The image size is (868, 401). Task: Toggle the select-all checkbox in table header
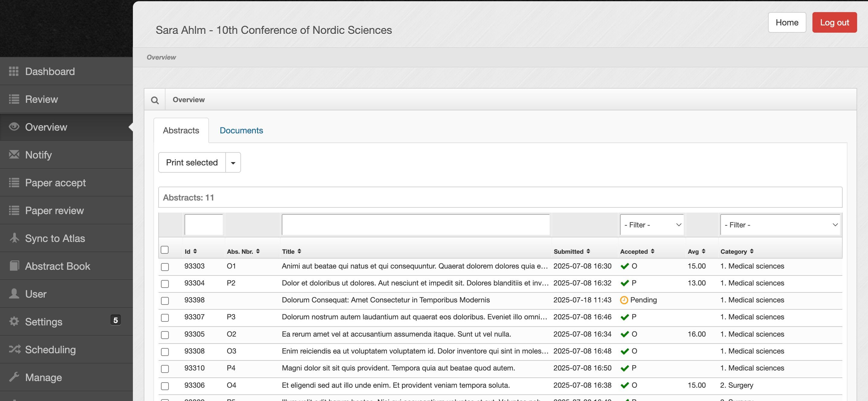[x=164, y=250]
